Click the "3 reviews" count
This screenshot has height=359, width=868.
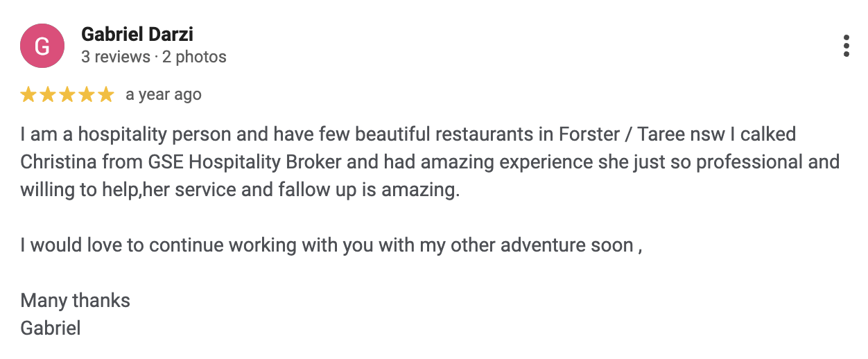115,57
